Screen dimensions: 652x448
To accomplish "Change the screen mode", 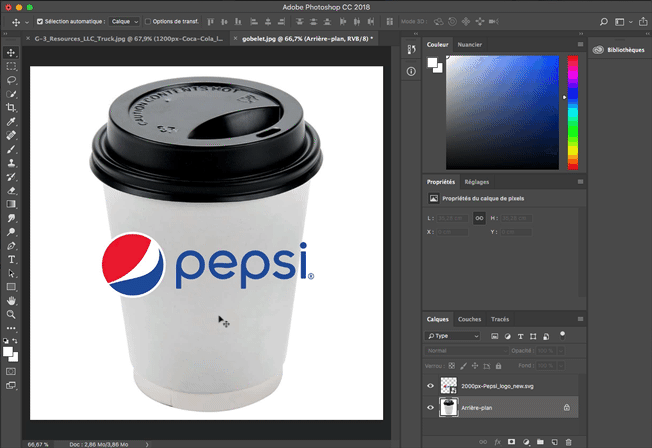I will click(11, 386).
